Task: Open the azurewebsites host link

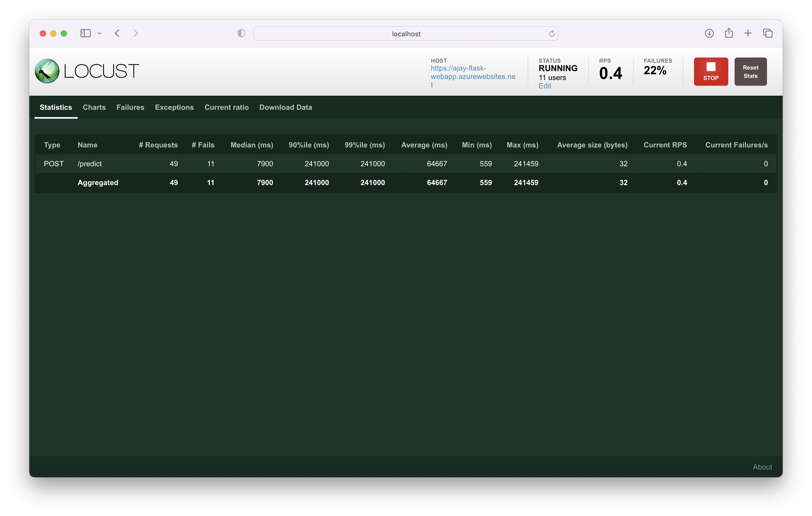Action: pos(472,77)
